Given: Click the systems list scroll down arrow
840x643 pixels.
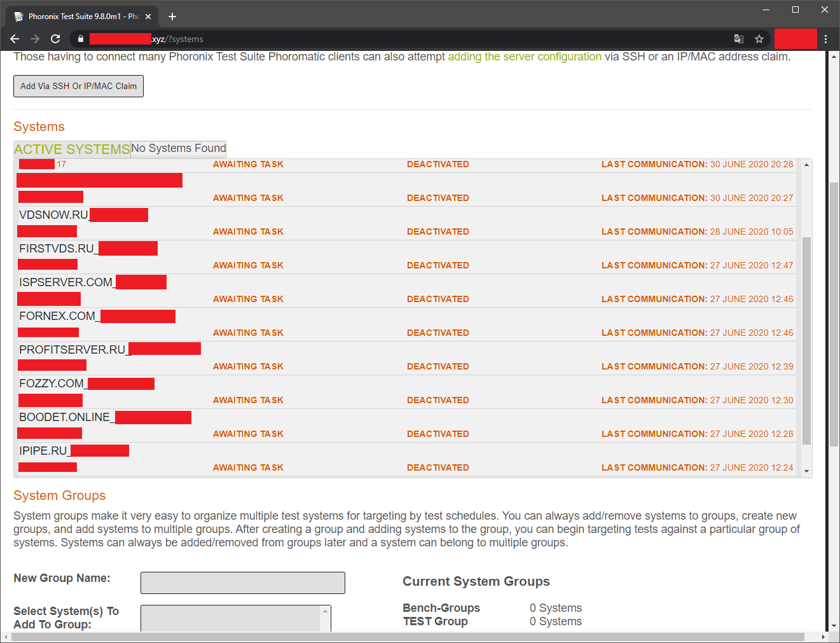Looking at the screenshot, I should click(x=806, y=471).
